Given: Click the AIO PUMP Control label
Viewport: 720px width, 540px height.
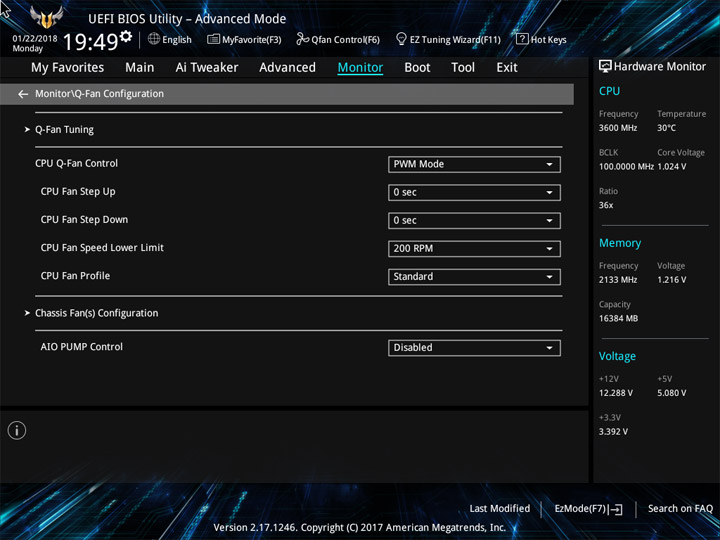Looking at the screenshot, I should [81, 347].
